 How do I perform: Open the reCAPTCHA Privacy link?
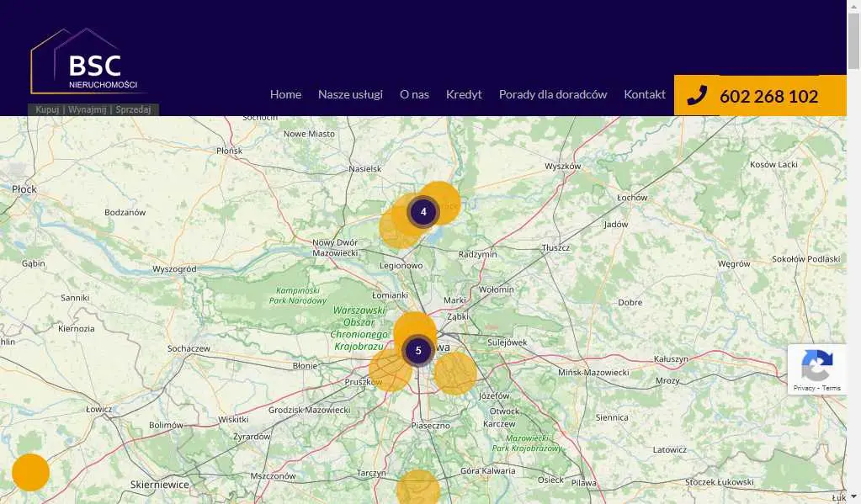pyautogui.click(x=804, y=388)
